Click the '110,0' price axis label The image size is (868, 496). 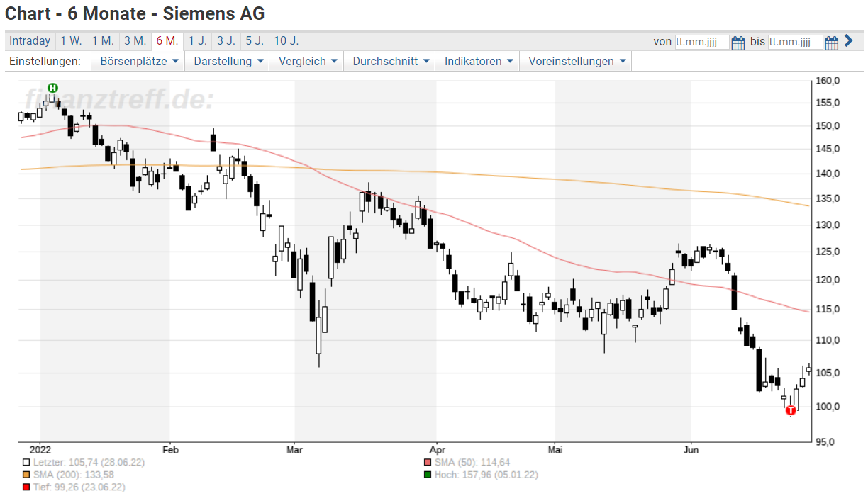coord(827,340)
